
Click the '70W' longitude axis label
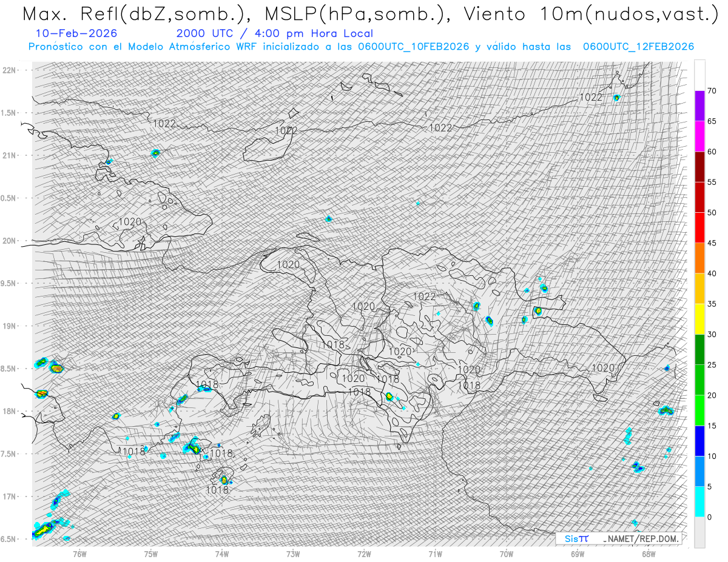pyautogui.click(x=506, y=553)
